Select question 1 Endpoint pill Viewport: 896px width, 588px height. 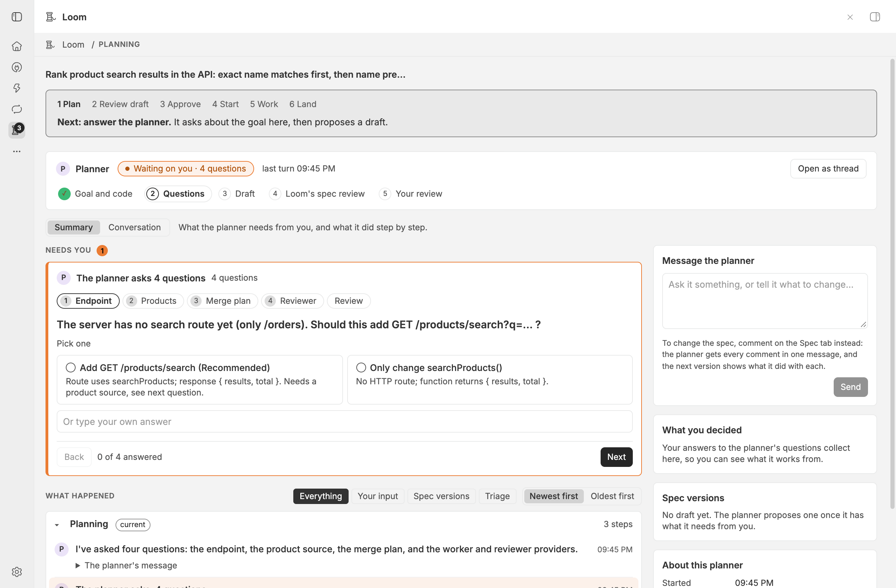click(x=88, y=301)
